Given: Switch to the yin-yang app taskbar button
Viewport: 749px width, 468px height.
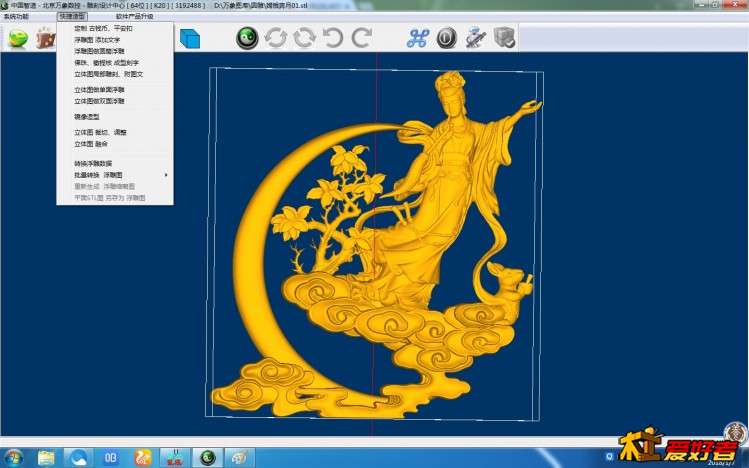Looking at the screenshot, I should click(207, 458).
